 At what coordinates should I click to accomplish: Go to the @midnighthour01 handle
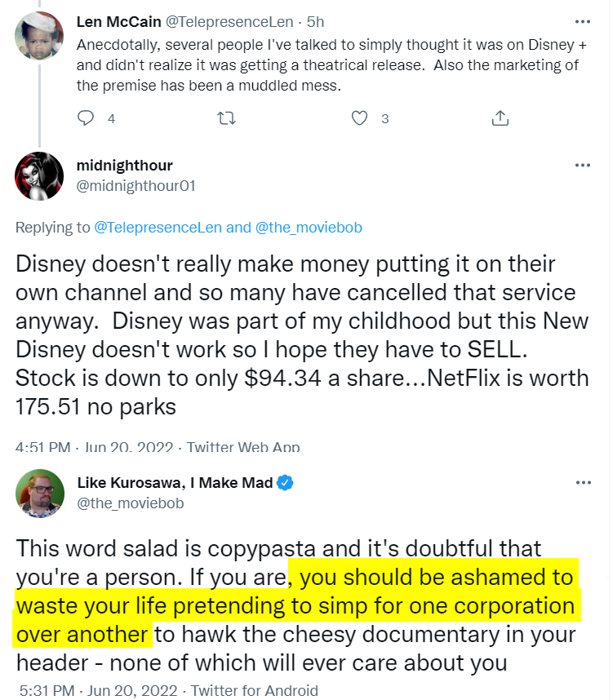point(135,186)
